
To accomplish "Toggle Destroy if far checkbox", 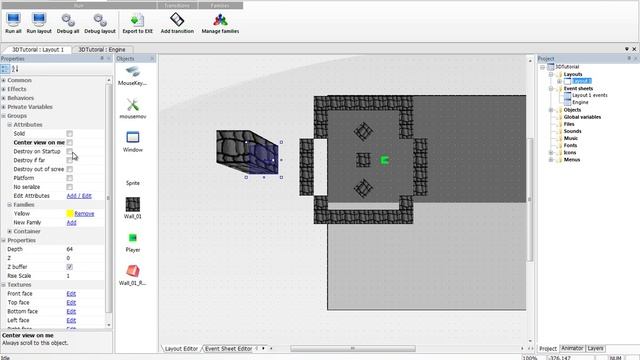I will (x=69, y=160).
